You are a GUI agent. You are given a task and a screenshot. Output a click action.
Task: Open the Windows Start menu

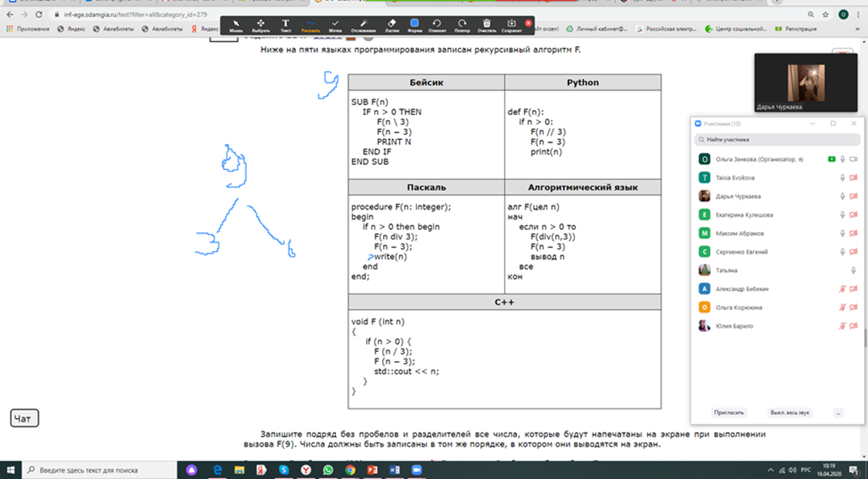click(x=11, y=470)
